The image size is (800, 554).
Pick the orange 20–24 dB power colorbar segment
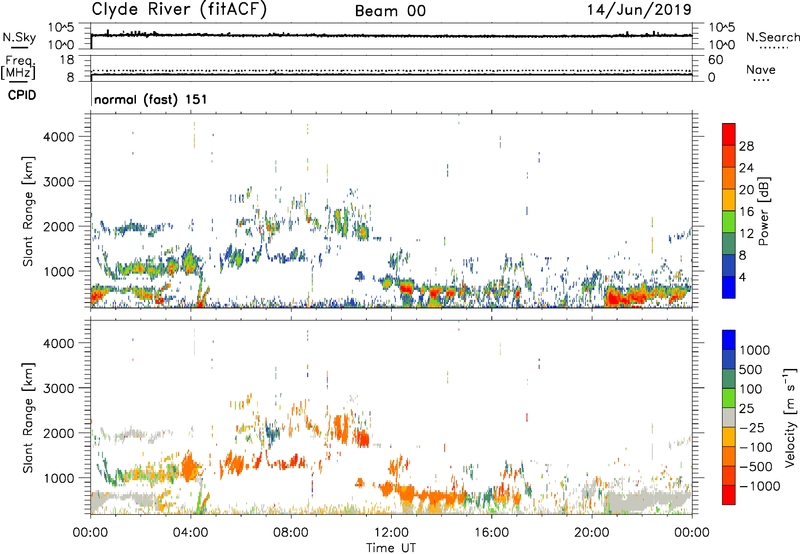[729, 179]
